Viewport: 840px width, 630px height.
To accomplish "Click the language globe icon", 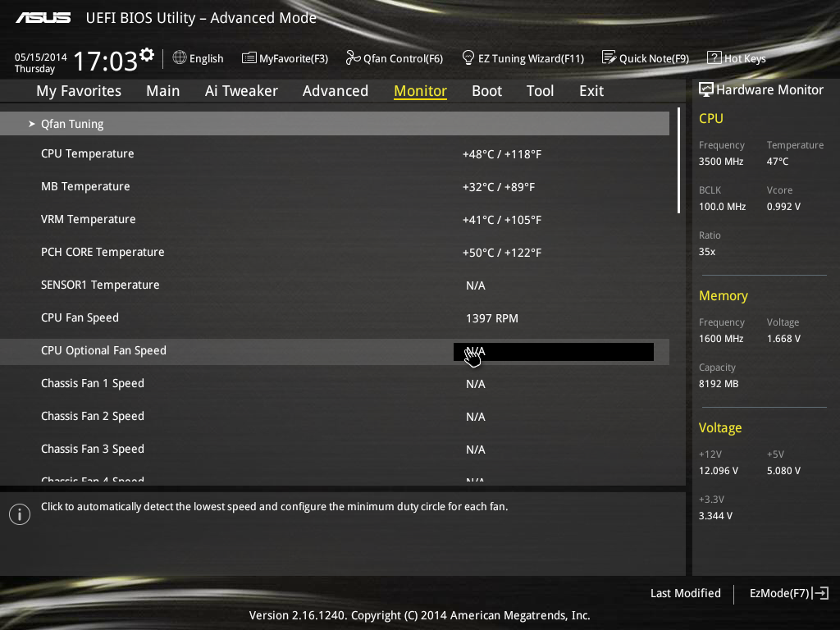I will coord(180,57).
